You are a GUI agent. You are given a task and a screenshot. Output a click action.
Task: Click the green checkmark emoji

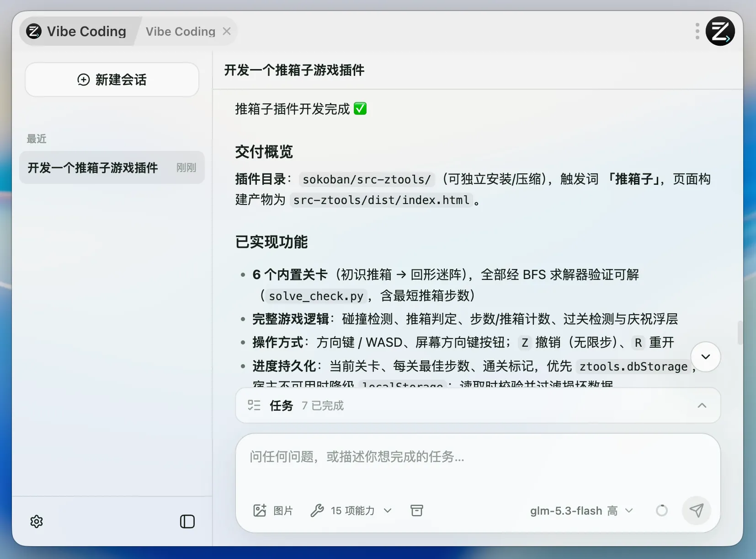(x=360, y=109)
